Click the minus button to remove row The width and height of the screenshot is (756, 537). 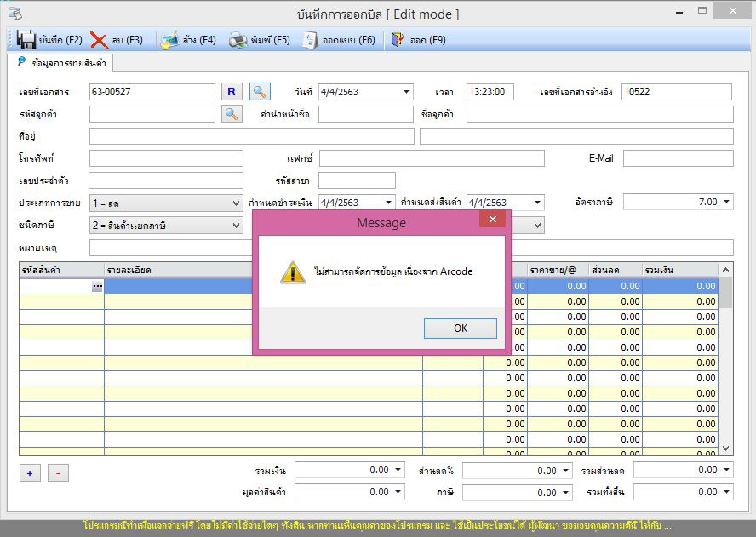(58, 473)
